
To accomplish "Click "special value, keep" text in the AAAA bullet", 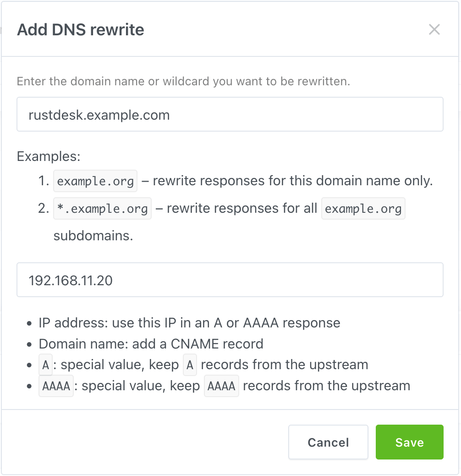I will [x=141, y=386].
